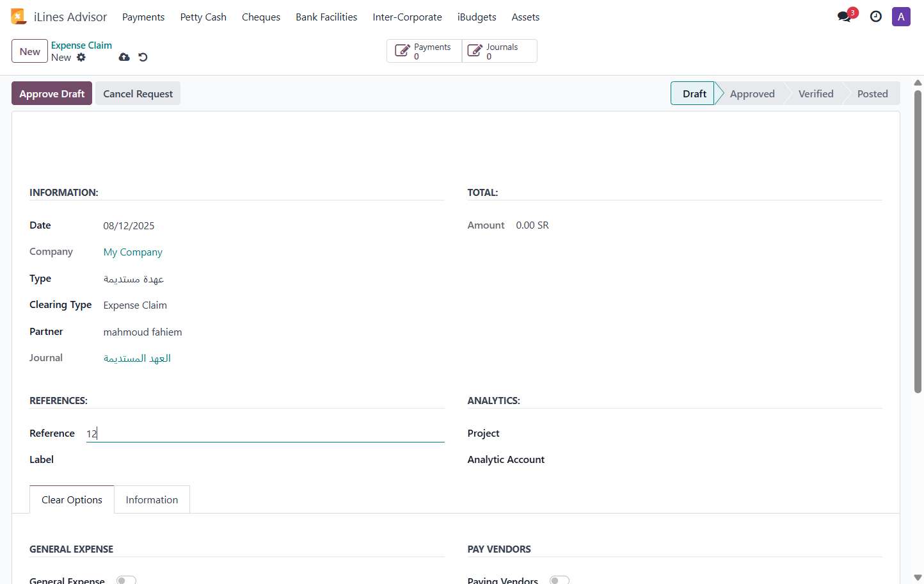Open the Partner dropdown field

pos(274,332)
